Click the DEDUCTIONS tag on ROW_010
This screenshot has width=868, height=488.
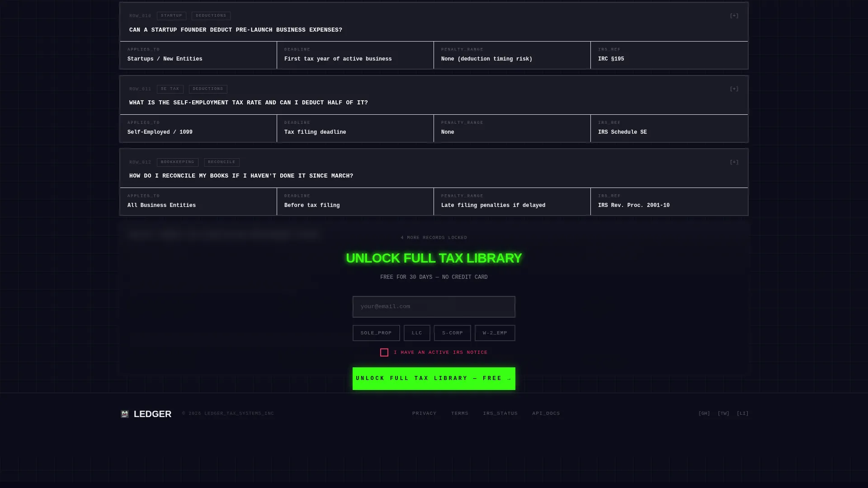pyautogui.click(x=211, y=16)
